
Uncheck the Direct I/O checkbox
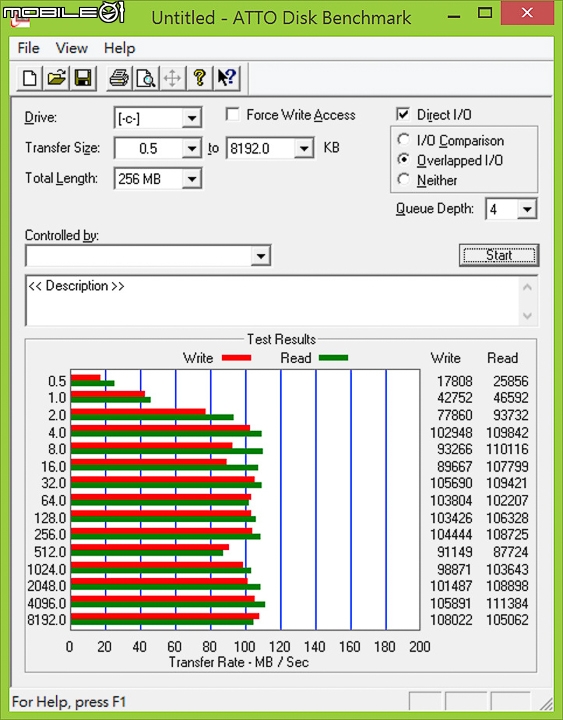(402, 114)
